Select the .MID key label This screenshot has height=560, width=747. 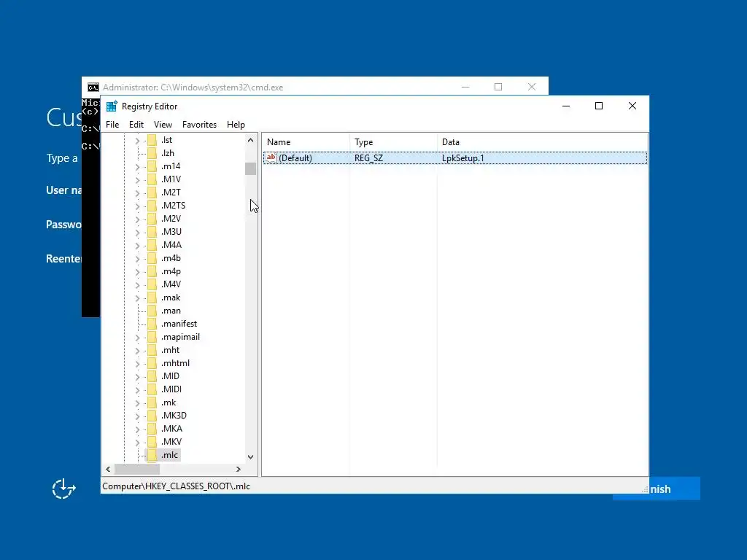pyautogui.click(x=170, y=376)
